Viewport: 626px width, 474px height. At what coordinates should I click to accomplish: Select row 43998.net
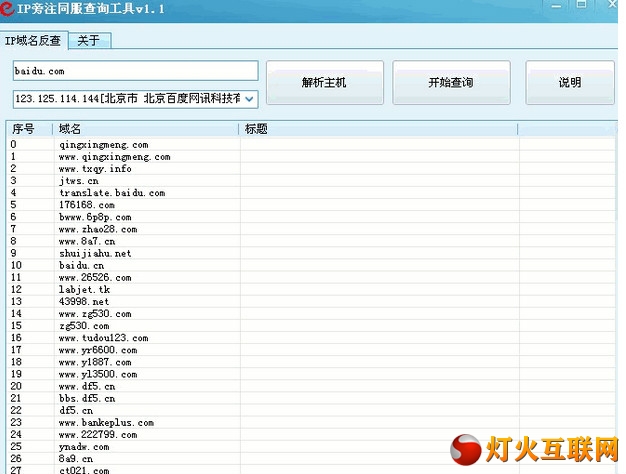(x=311, y=301)
